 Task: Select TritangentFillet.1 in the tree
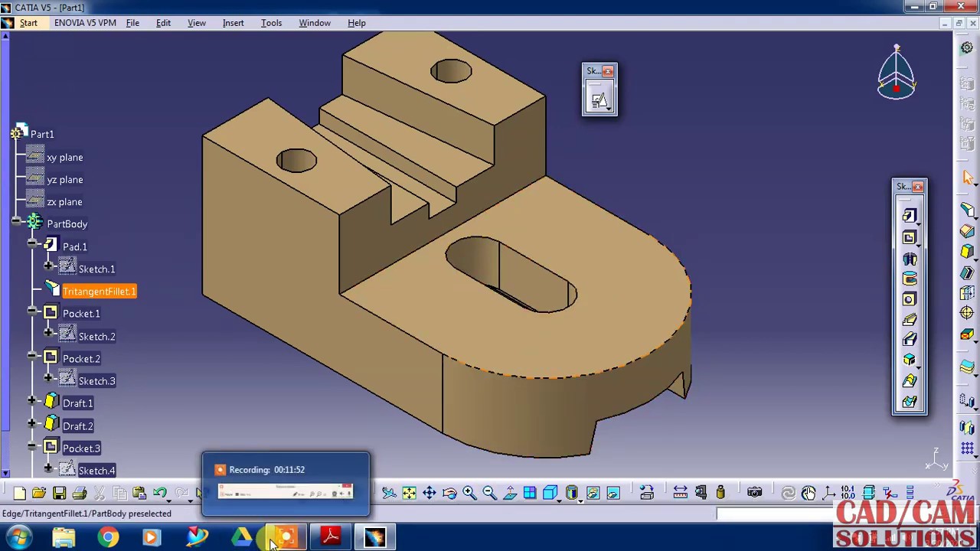click(99, 292)
